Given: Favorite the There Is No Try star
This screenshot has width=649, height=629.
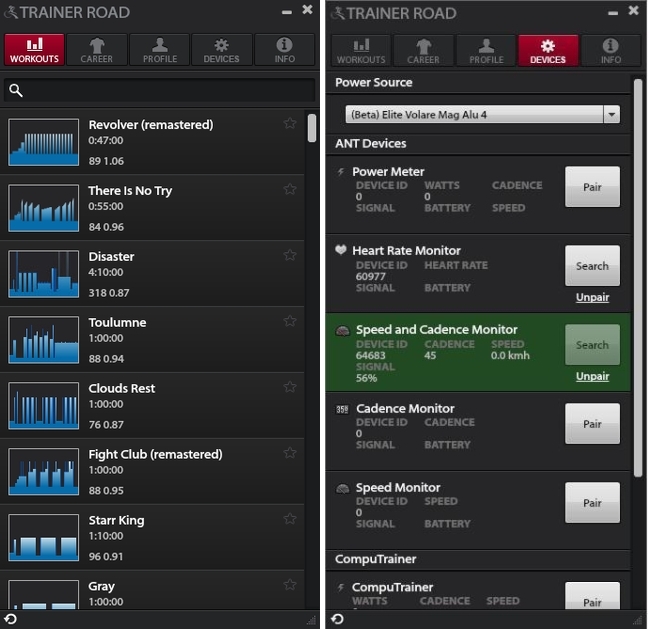Looking at the screenshot, I should click(x=290, y=189).
